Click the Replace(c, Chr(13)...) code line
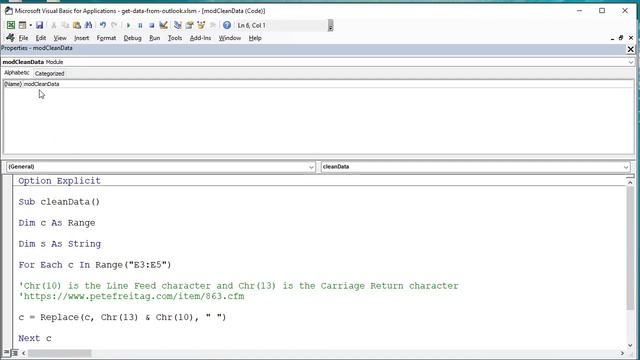This screenshot has width=640, height=360. coord(122,317)
